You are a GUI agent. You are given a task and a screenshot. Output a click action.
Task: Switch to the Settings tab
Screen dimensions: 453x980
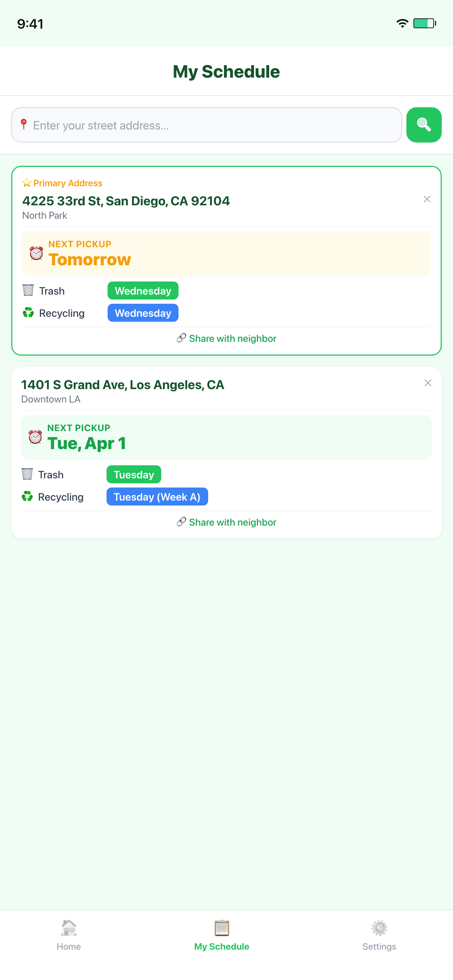coord(379,935)
